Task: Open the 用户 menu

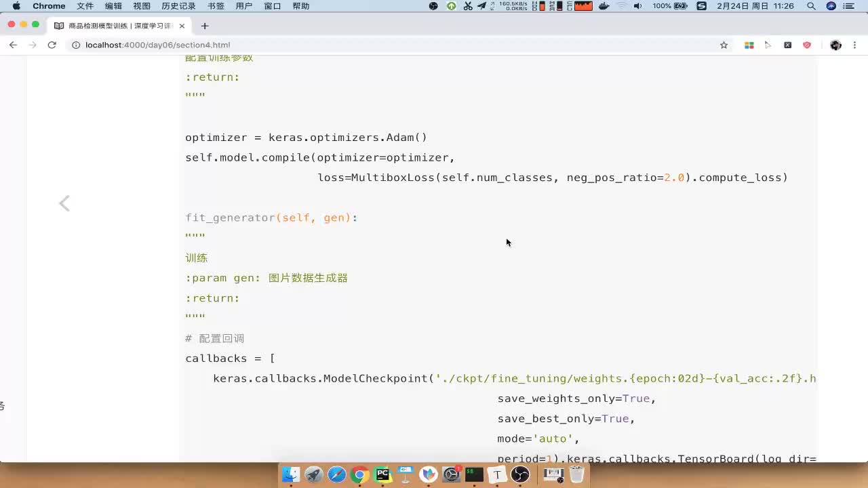Action: 243,6
